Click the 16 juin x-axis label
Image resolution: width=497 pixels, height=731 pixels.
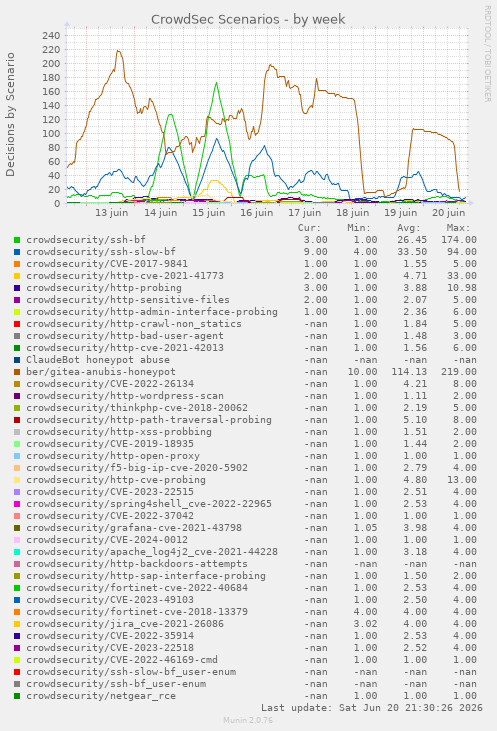tap(256, 213)
